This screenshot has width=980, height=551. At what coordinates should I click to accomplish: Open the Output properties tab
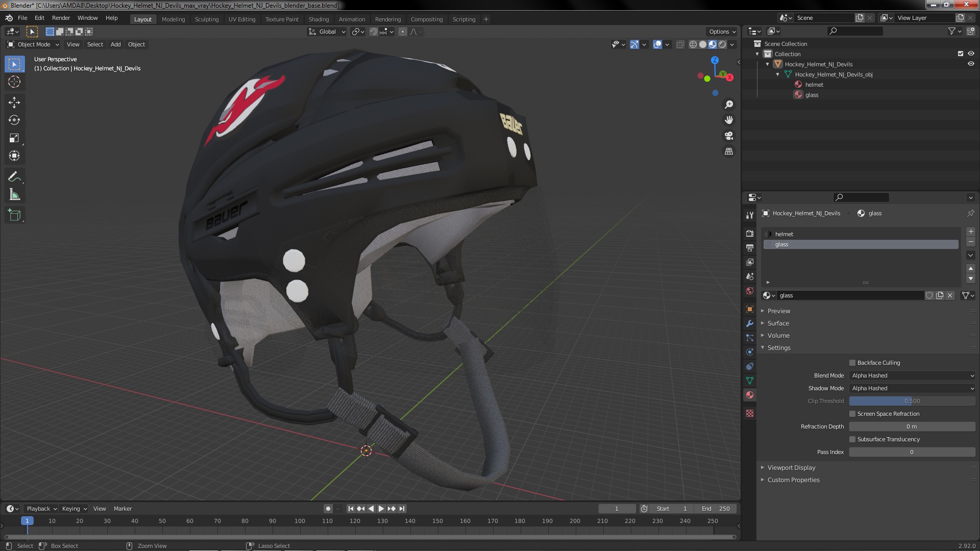pos(750,248)
